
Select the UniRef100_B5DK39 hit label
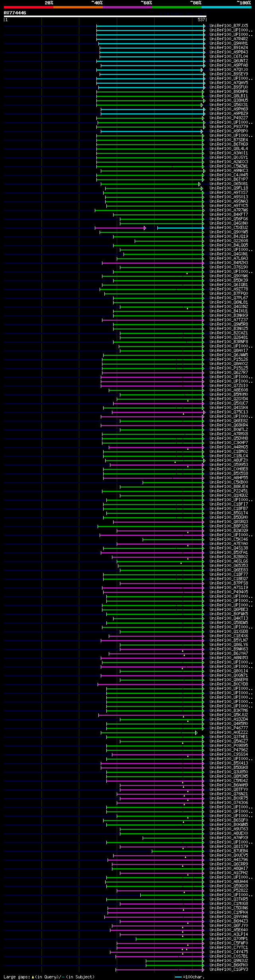pyautogui.click(x=229, y=280)
